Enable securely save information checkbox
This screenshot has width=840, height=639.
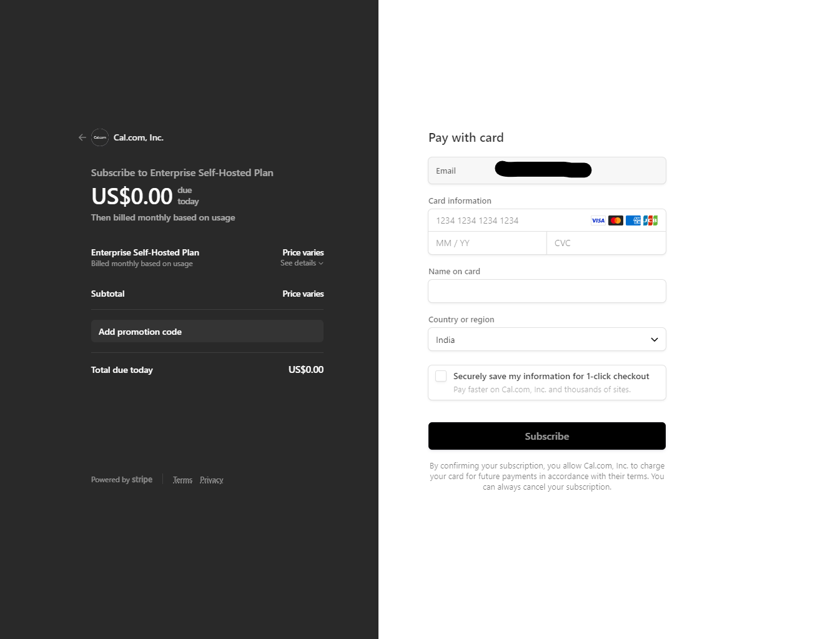pyautogui.click(x=441, y=376)
